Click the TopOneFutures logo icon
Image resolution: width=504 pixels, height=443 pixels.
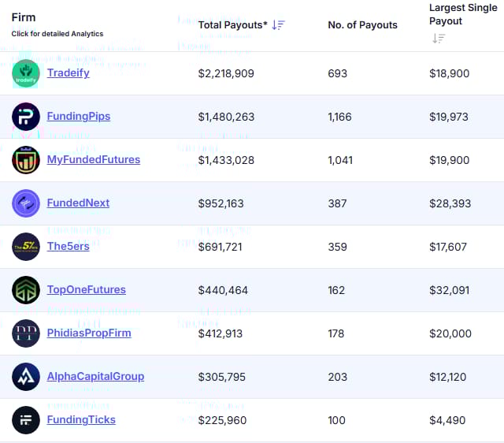(26, 290)
